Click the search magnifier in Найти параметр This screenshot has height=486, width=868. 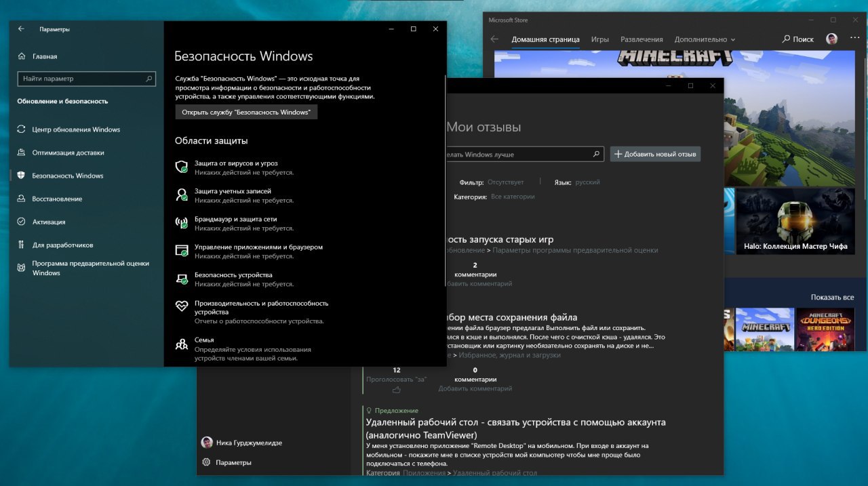(x=149, y=79)
